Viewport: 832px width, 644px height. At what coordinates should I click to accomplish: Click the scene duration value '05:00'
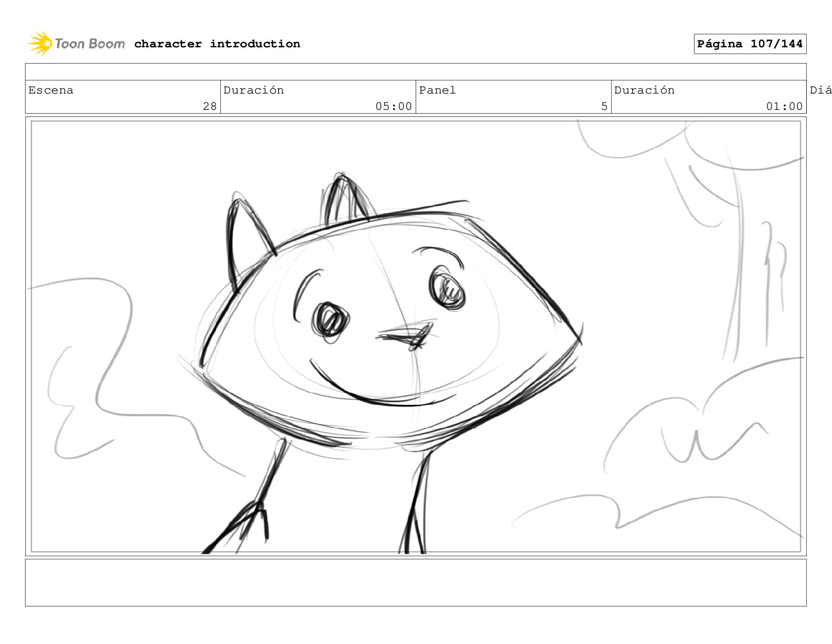393,106
